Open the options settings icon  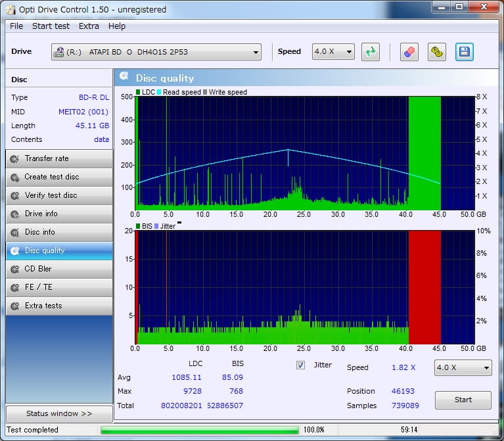[437, 52]
